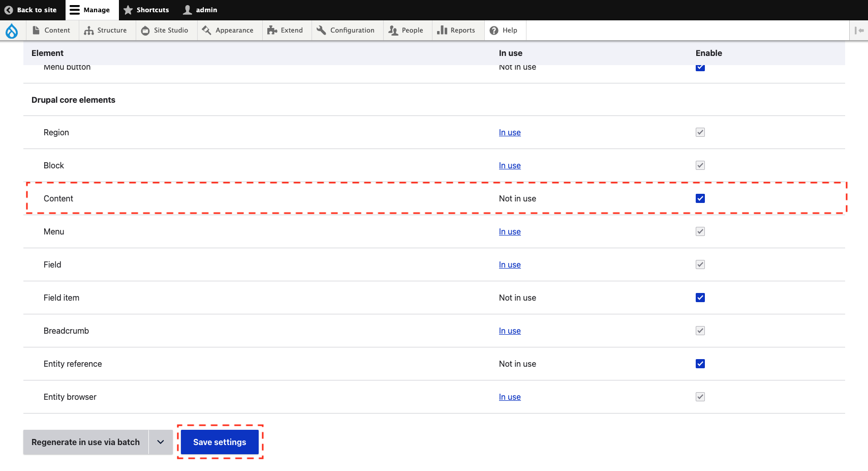Click the Enable column header
868x471 pixels.
[x=708, y=53]
